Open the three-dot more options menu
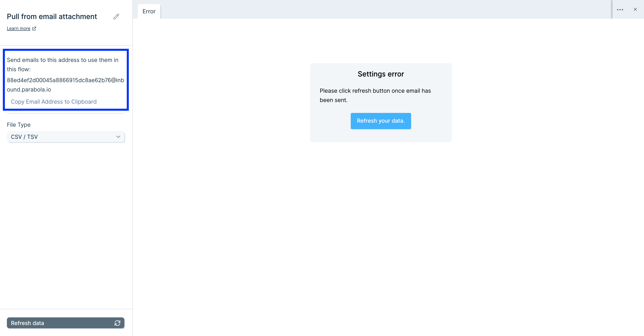This screenshot has height=336, width=644. (x=620, y=10)
